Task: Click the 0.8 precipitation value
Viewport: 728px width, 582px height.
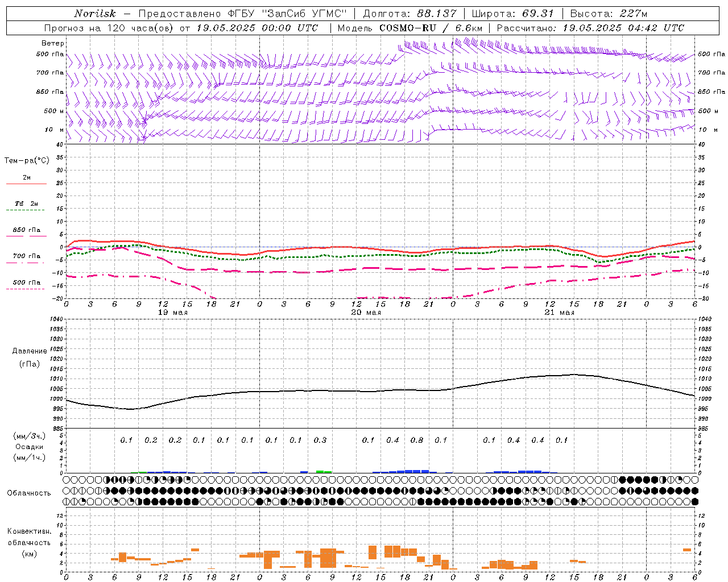Action: click(417, 440)
